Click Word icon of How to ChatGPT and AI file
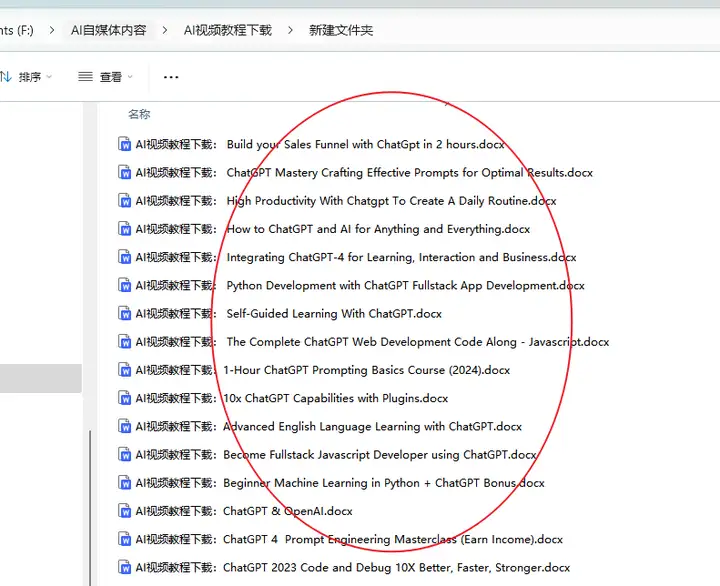 pos(124,229)
